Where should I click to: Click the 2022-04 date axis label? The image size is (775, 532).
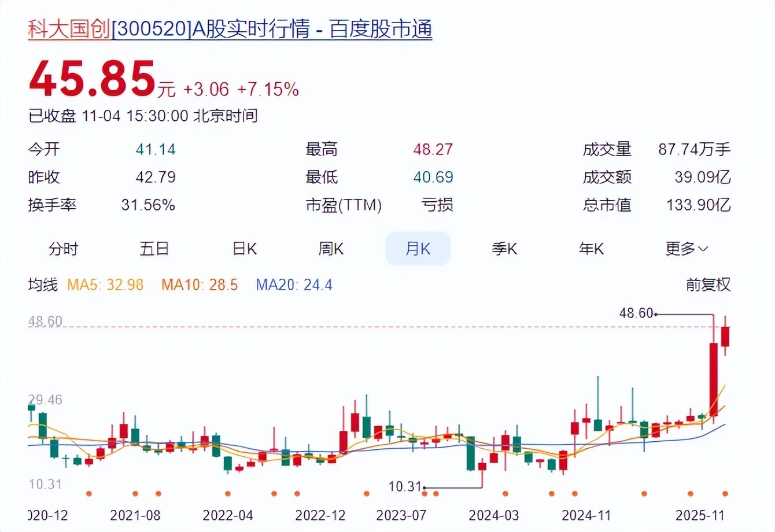[x=228, y=515]
